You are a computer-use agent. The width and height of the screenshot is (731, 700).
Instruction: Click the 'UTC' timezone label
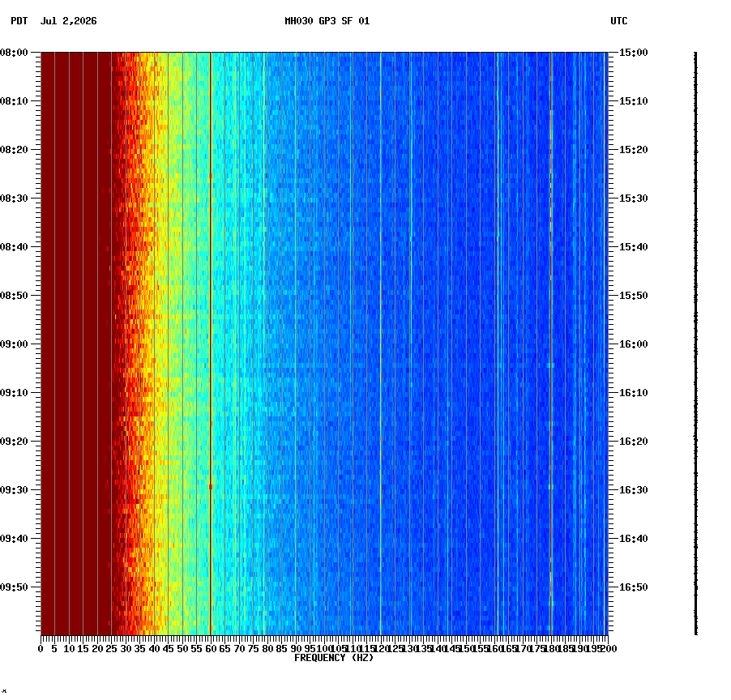point(619,21)
